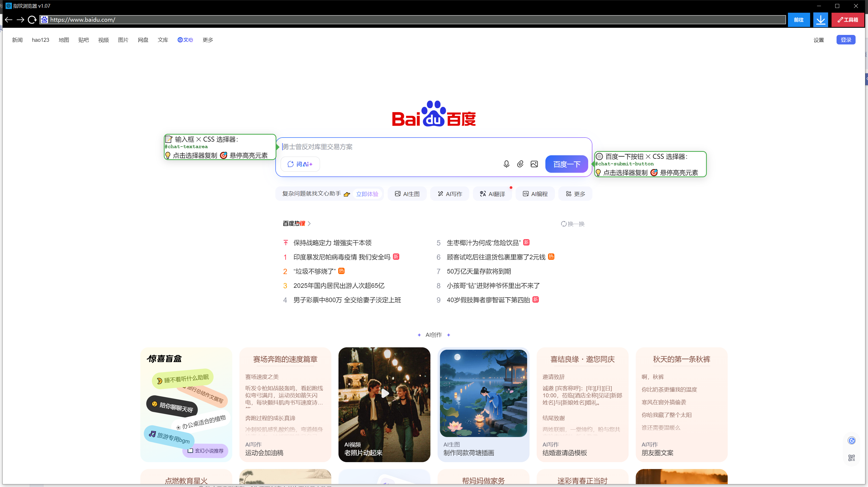The width and height of the screenshot is (868, 487).
Task: Toggle the 问AI+ mode button
Action: [x=300, y=164]
